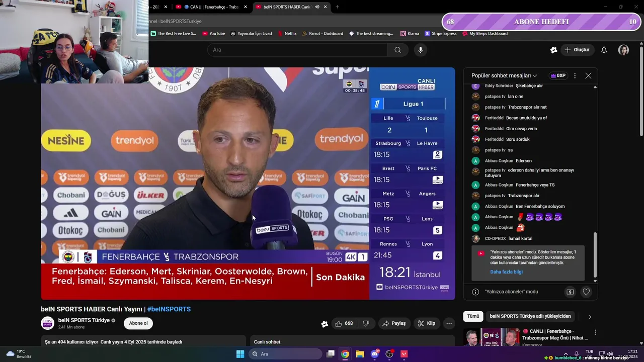Click the Canlı sohbet heading
Image resolution: width=644 pixels, height=362 pixels.
point(267,342)
